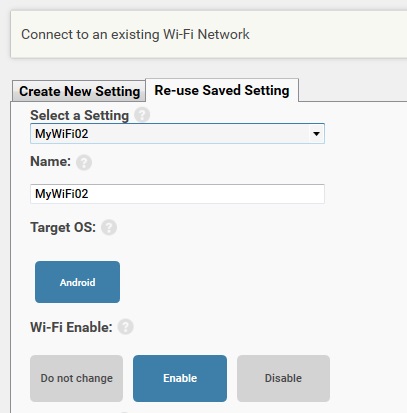Click the Name label text
The width and height of the screenshot is (407, 413).
50,162
